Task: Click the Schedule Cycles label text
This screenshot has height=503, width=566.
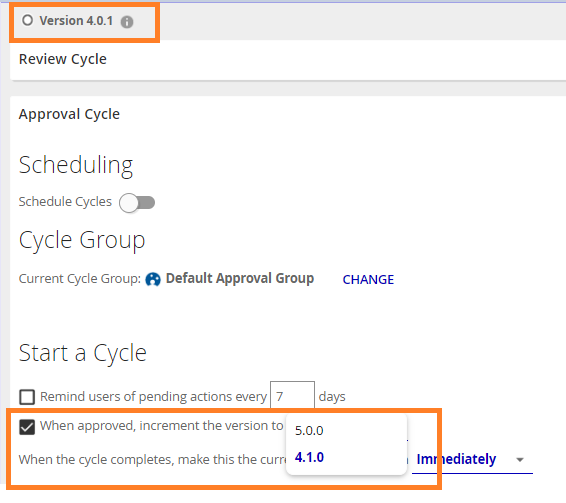Action: click(65, 201)
